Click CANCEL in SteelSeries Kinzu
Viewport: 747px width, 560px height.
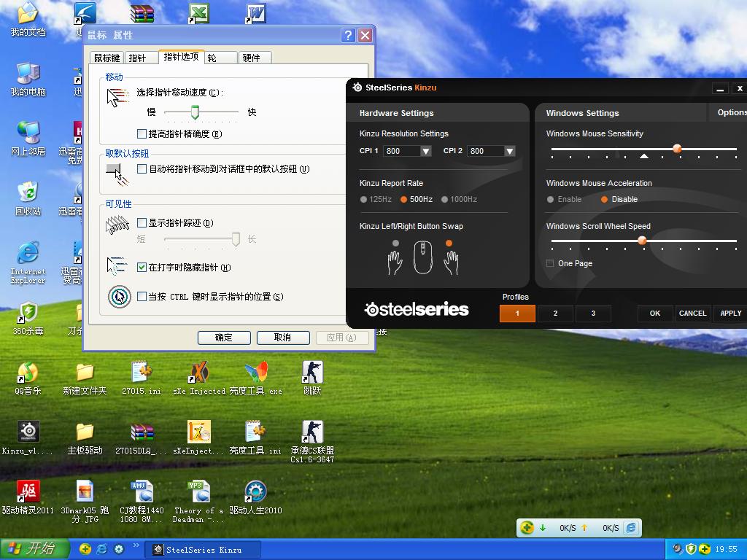coord(693,314)
